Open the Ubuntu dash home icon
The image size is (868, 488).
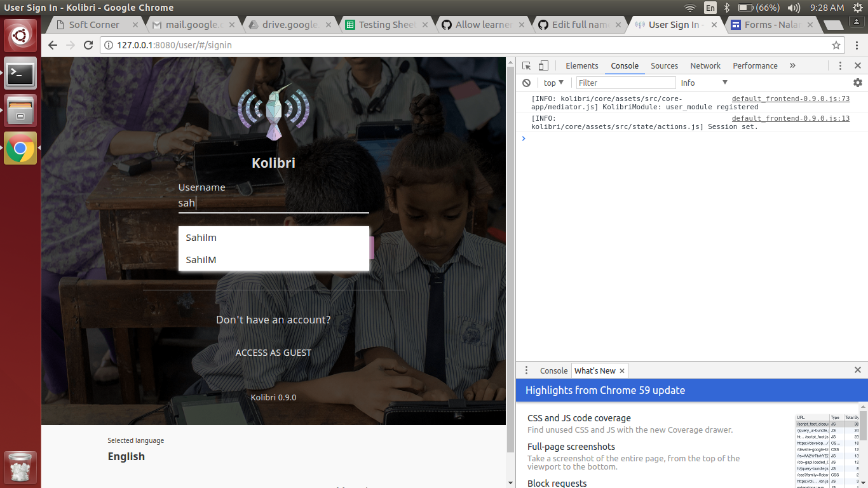click(20, 36)
